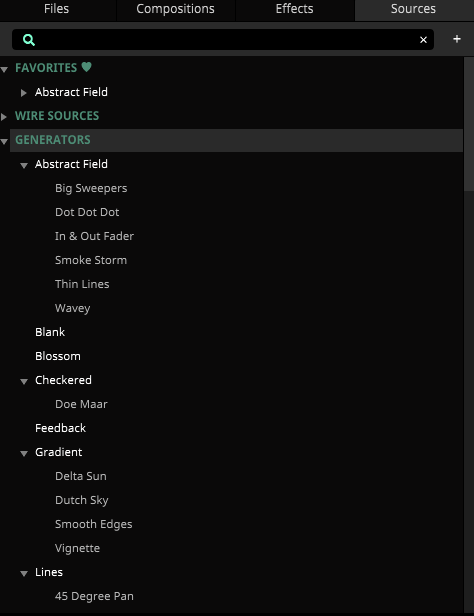Collapse the Checkered generator presets
This screenshot has width=474, height=616.
24,381
